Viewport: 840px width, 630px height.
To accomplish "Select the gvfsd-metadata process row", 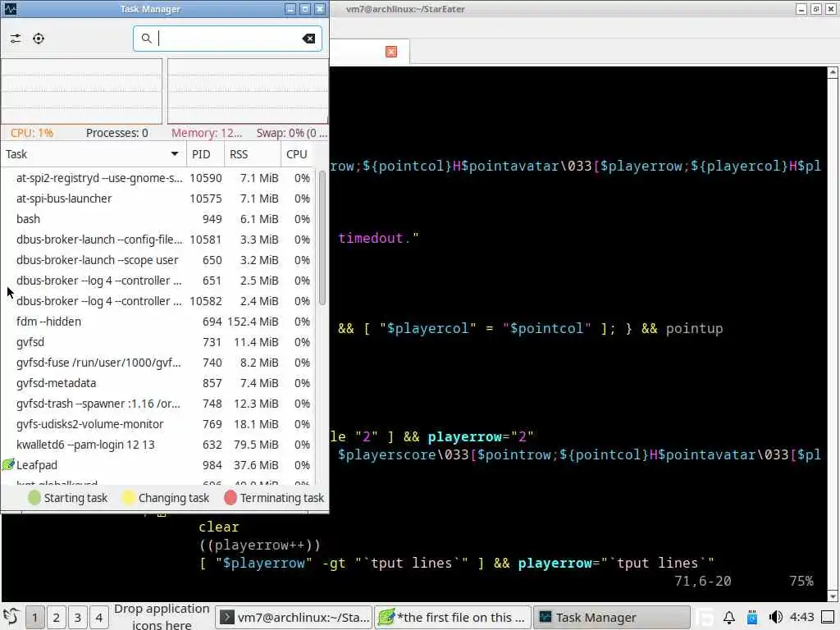I will 158,384.
